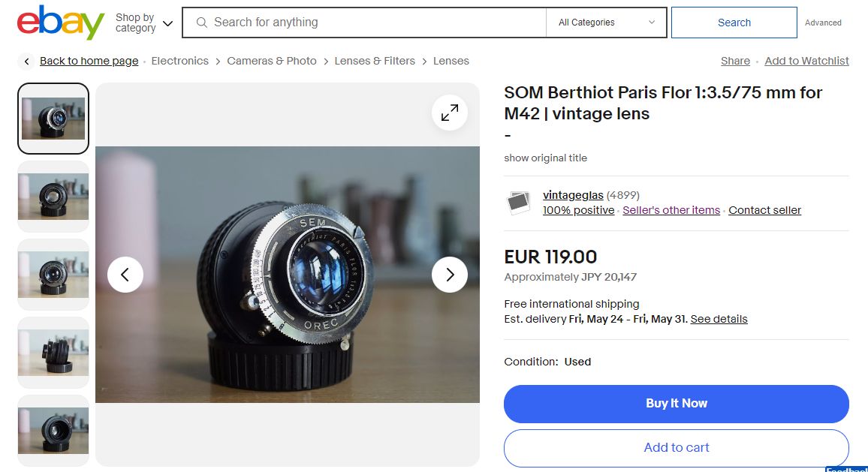Viewport: 868px width, 472px height.
Task: Expand the All Categories selector
Action: click(x=606, y=23)
